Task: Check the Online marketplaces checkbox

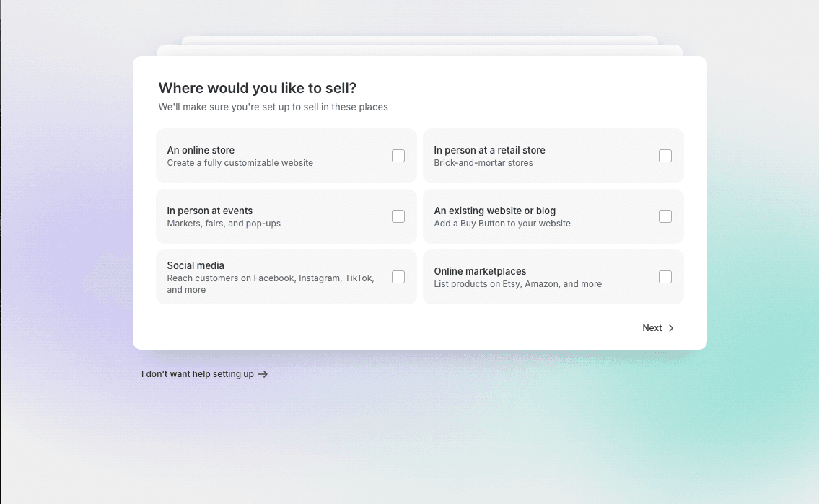Action: (x=665, y=277)
